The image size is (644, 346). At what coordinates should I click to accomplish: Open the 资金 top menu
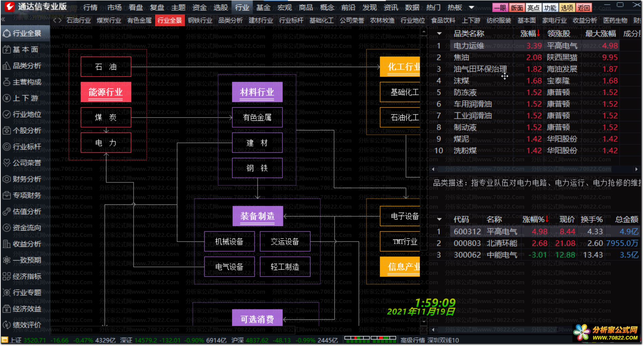(199, 7)
